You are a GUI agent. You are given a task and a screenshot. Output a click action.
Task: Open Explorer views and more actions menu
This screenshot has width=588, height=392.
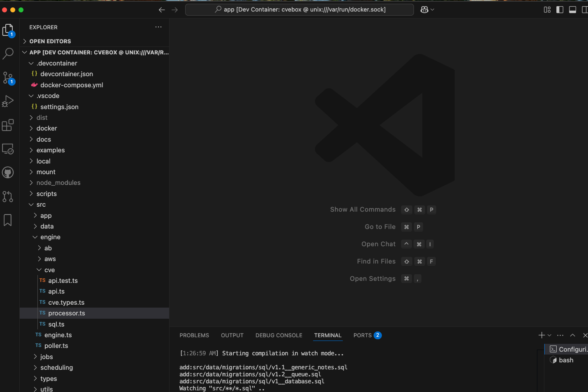pos(158,27)
